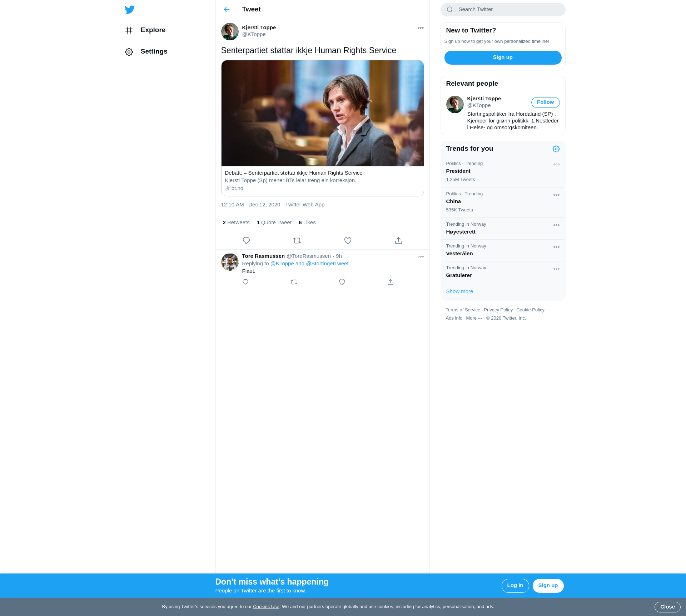Open the bt.no article image card
686x616 pixels.
pos(322,113)
